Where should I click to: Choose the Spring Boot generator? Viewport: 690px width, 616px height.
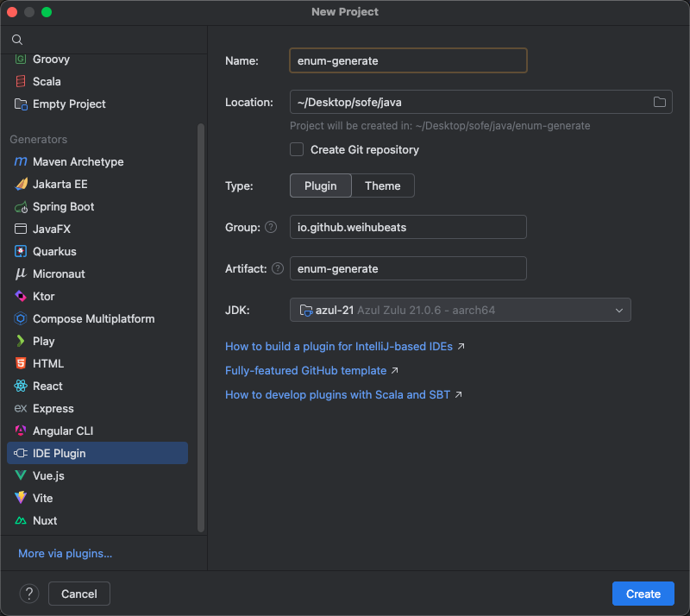(97, 206)
